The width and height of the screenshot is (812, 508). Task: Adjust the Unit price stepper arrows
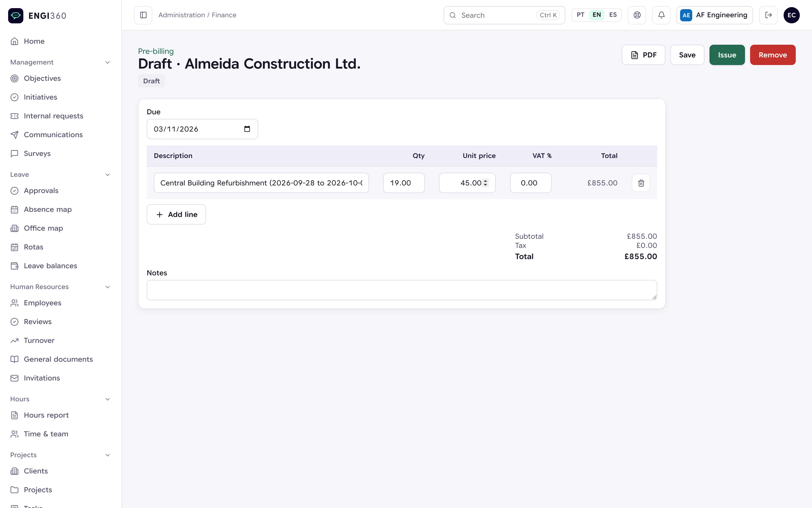pos(485,183)
